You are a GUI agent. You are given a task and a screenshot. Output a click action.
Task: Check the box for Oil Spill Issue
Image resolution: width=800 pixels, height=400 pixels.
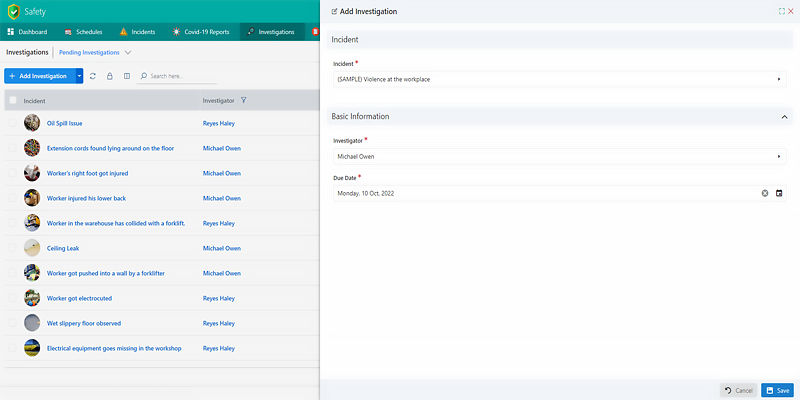click(13, 123)
